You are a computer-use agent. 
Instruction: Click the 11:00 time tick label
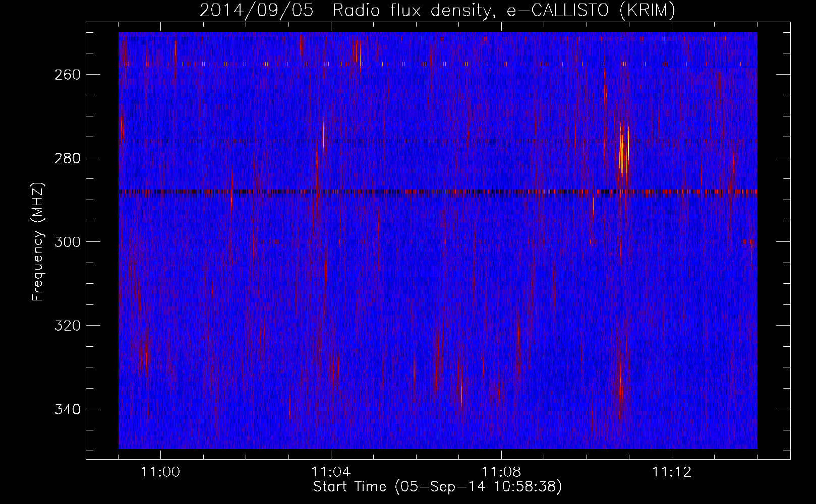pos(160,472)
